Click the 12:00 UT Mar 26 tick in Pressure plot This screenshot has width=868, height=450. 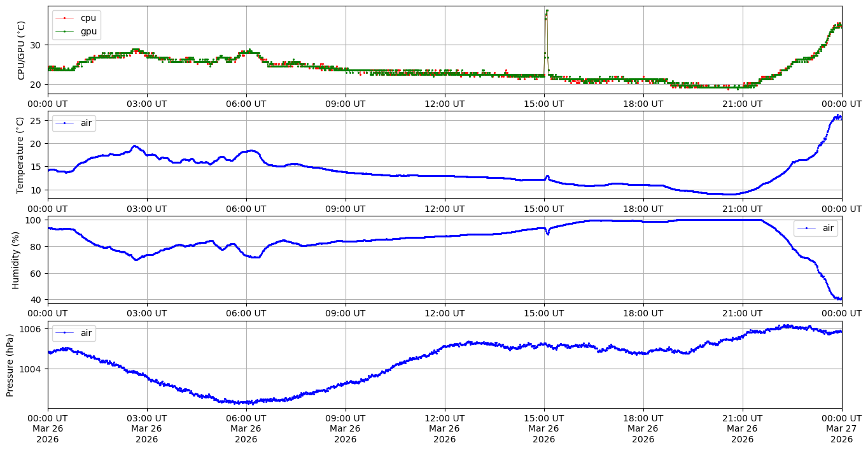(x=444, y=428)
